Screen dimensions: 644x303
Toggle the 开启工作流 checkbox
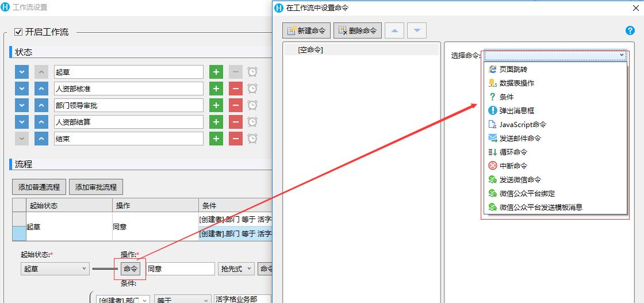[18, 32]
